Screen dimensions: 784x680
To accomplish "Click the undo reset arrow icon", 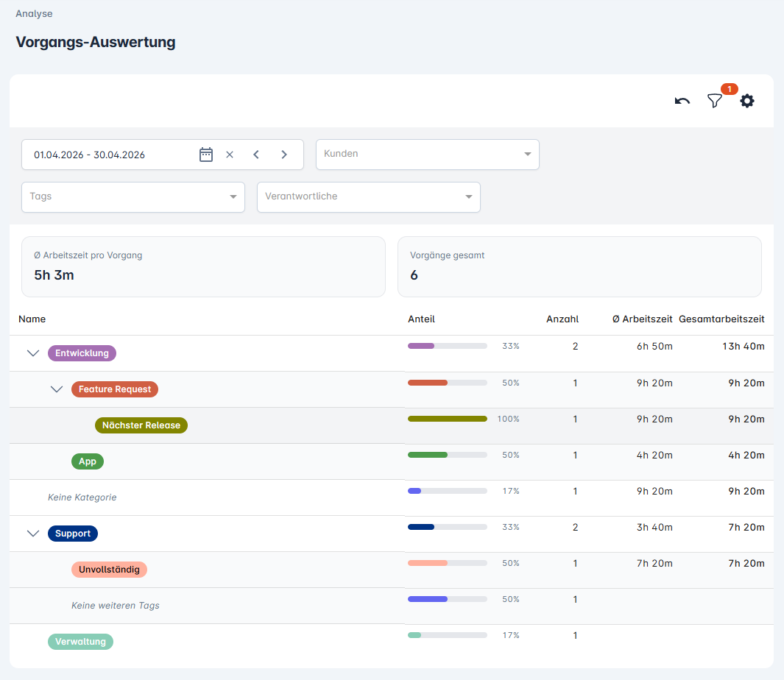I will [682, 102].
